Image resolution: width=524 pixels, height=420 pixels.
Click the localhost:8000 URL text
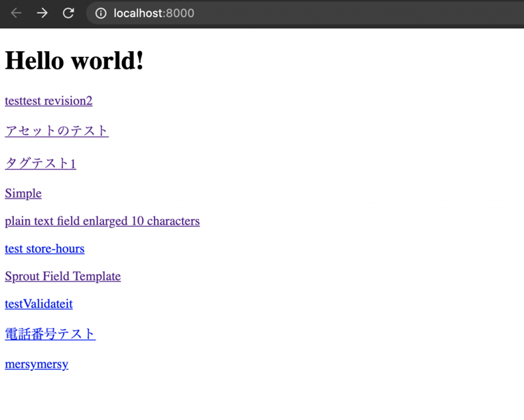(x=153, y=13)
